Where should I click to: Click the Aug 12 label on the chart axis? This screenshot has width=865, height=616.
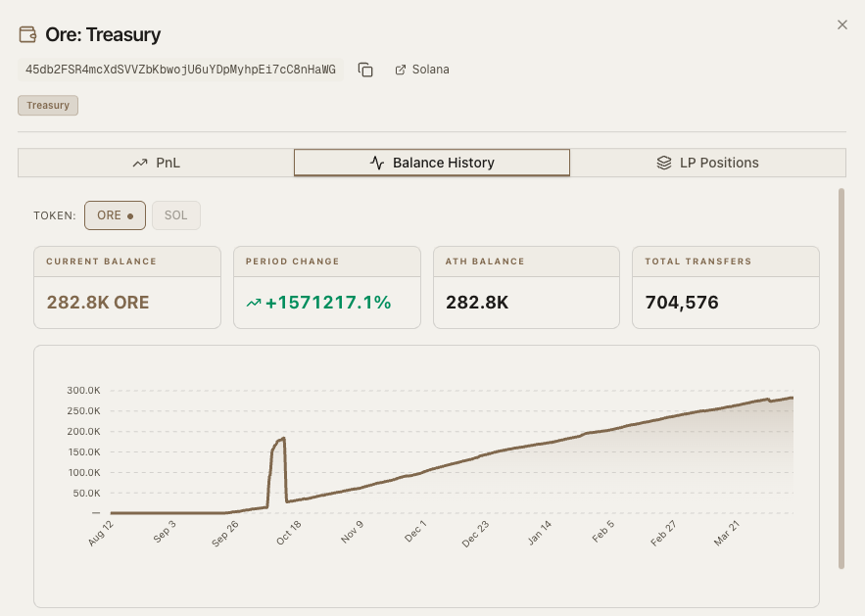coord(100,533)
